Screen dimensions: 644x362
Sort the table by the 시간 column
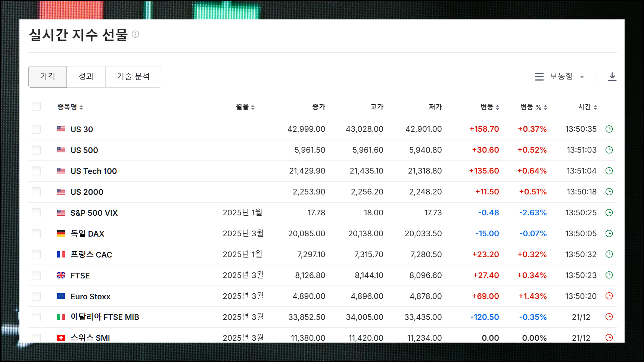click(587, 107)
